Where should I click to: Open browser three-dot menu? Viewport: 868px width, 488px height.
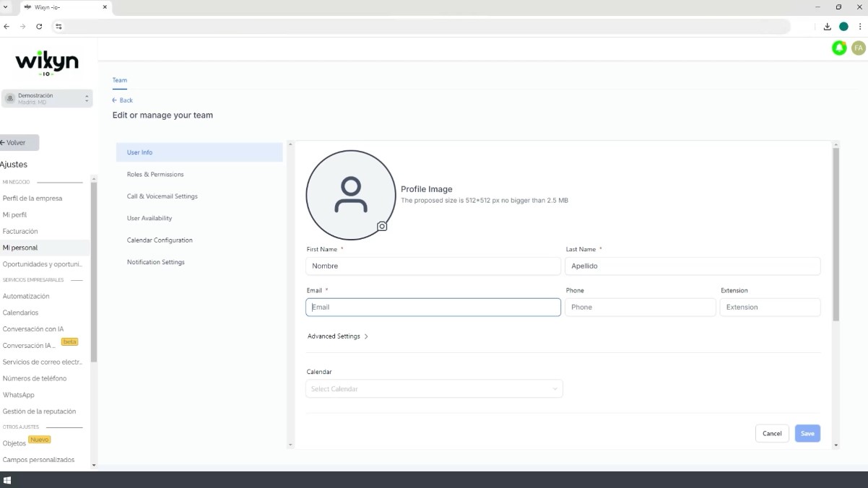pos(860,27)
